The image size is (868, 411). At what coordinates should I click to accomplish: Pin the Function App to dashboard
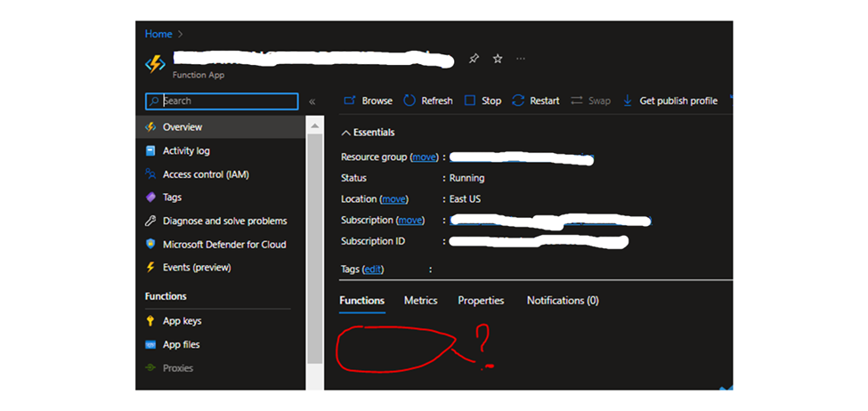474,58
